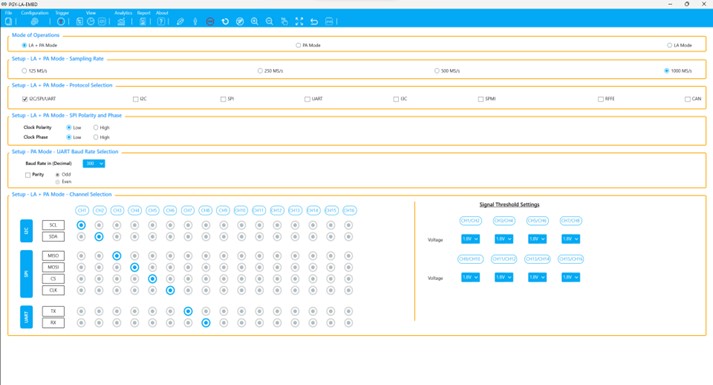
Task: Open the Report menu
Action: point(144,13)
